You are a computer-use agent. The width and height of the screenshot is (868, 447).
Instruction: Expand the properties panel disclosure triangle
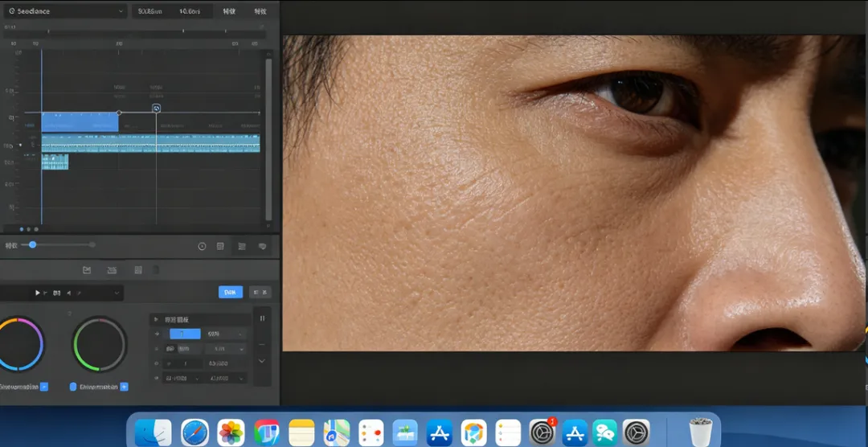[157, 319]
